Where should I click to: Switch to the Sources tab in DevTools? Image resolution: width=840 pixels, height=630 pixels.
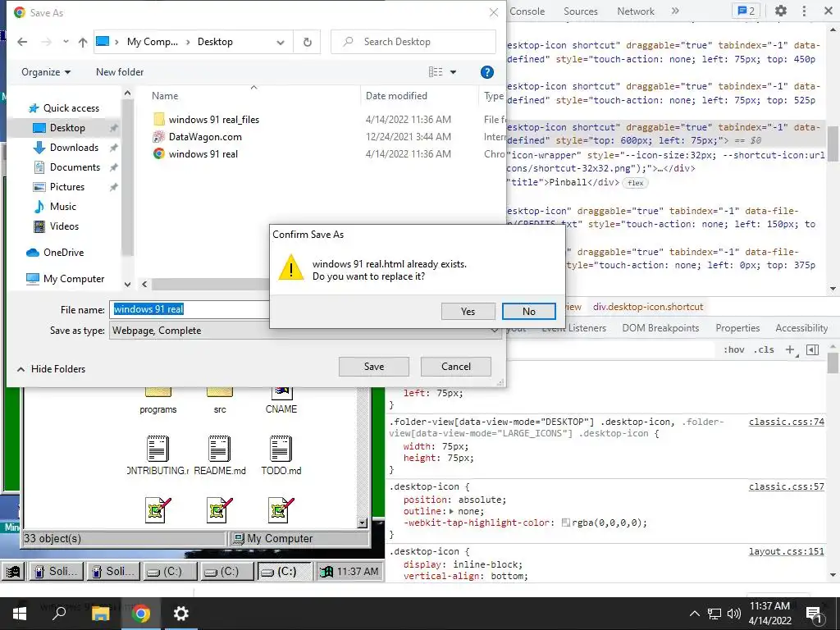click(x=580, y=11)
